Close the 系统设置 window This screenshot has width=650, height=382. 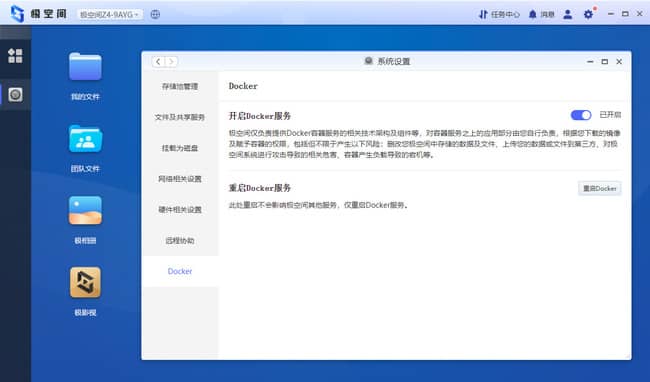coord(619,62)
